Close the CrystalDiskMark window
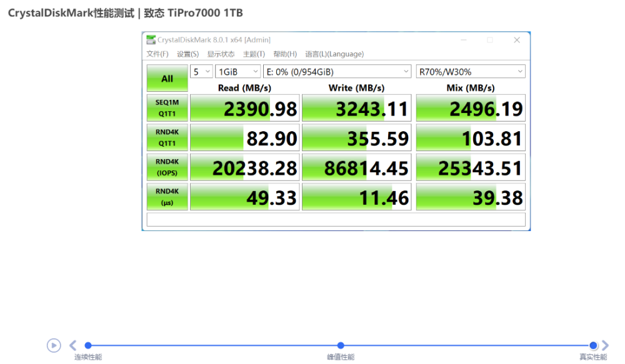 tap(517, 40)
